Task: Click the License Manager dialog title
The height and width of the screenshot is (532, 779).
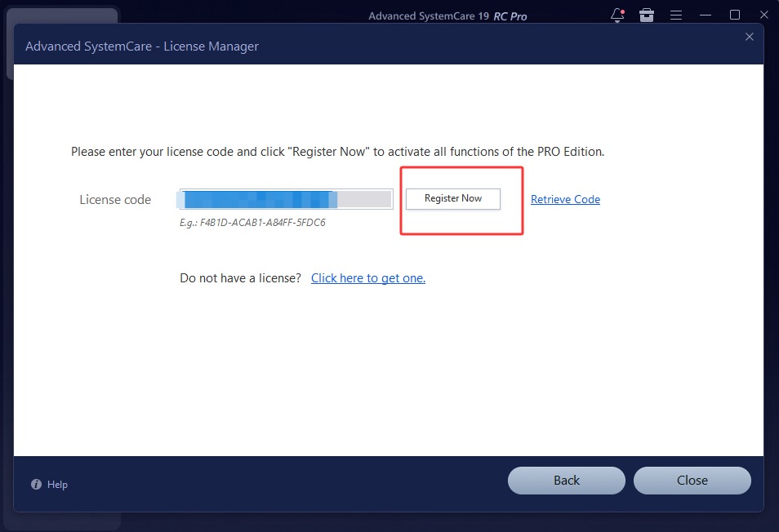Action: coord(142,47)
